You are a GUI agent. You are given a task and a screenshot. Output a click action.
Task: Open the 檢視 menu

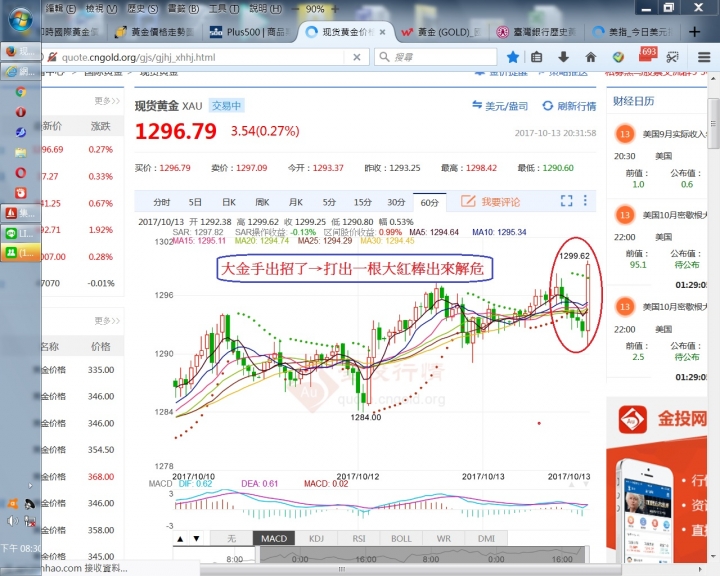click(x=101, y=8)
